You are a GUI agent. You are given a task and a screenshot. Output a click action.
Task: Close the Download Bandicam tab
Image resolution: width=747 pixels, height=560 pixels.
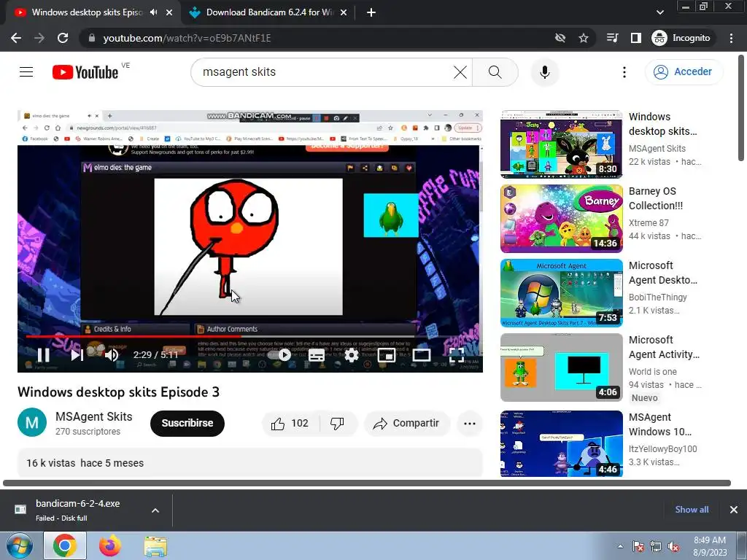tap(344, 12)
